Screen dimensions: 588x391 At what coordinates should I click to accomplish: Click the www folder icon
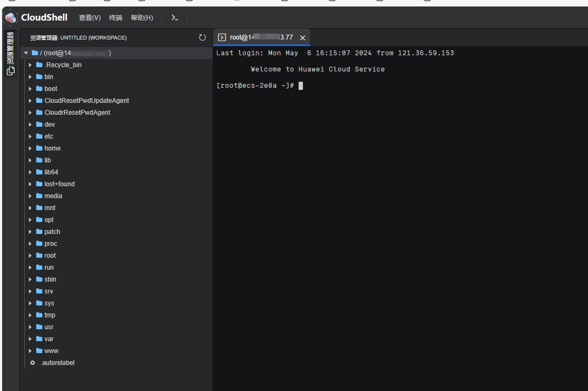click(39, 350)
